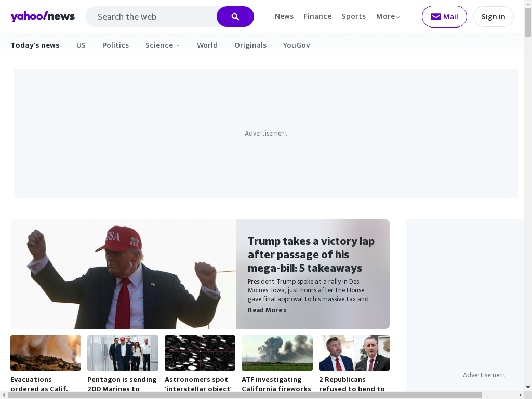The height and width of the screenshot is (399, 532).
Task: Open 'Astronomers spot interstellar object' headline
Action: pyautogui.click(x=198, y=384)
